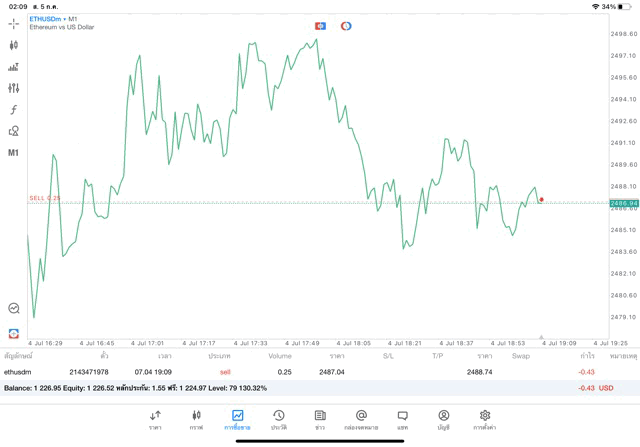Change chart type via candlestick icon
Screen dimensions: 640x447
[x=14, y=45]
